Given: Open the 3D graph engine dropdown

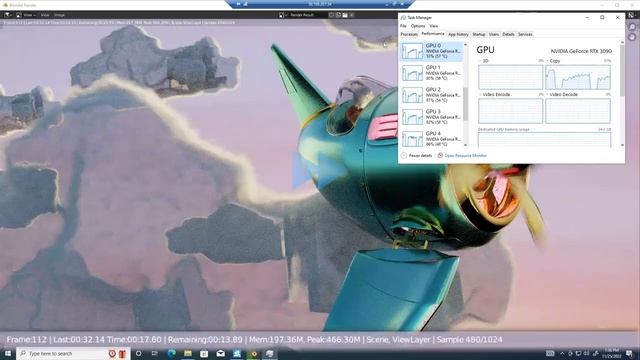Looking at the screenshot, I should [480, 61].
